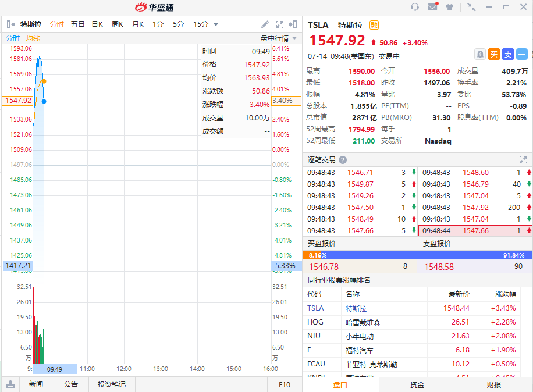Open the messages envelope icon
The height and width of the screenshot is (392, 533).
432,7
